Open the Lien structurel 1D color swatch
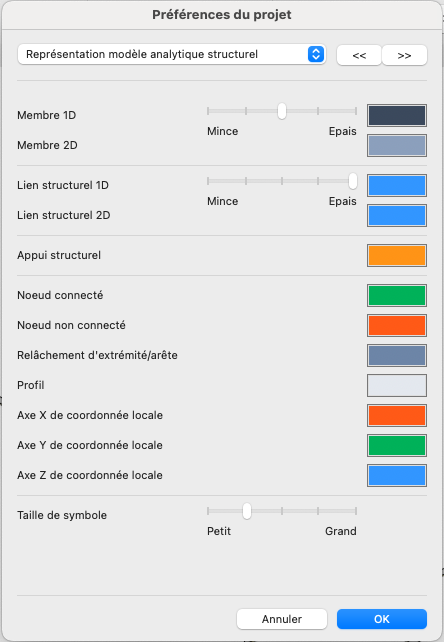The image size is (444, 642). [396, 185]
